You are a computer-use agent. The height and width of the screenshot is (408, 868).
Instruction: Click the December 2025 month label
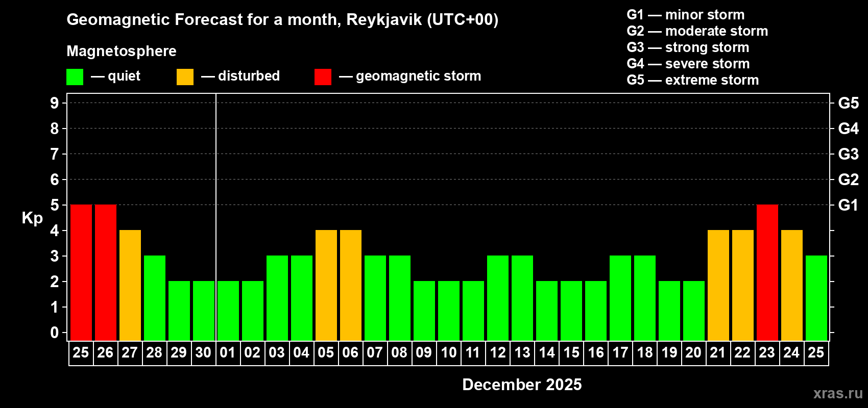pyautogui.click(x=522, y=385)
